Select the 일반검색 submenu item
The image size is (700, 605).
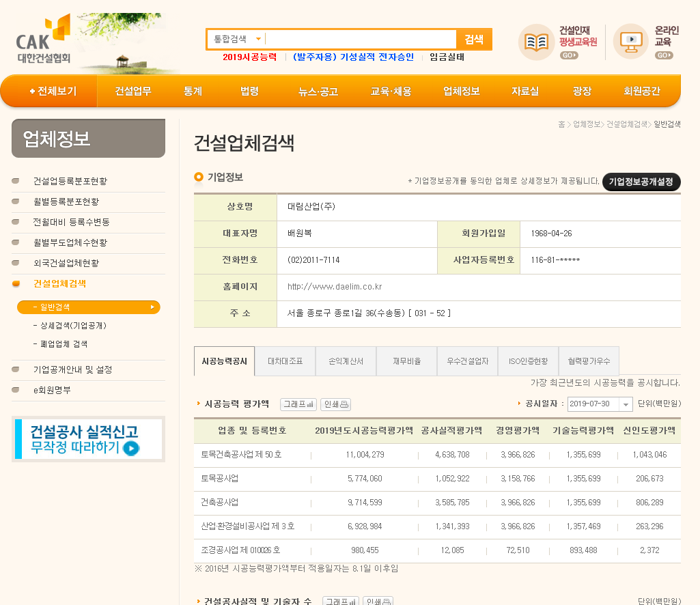click(88, 307)
